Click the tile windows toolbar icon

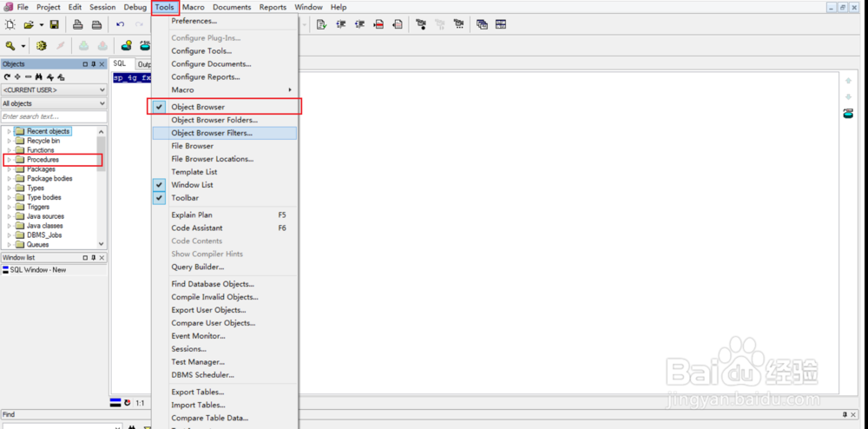(x=501, y=24)
